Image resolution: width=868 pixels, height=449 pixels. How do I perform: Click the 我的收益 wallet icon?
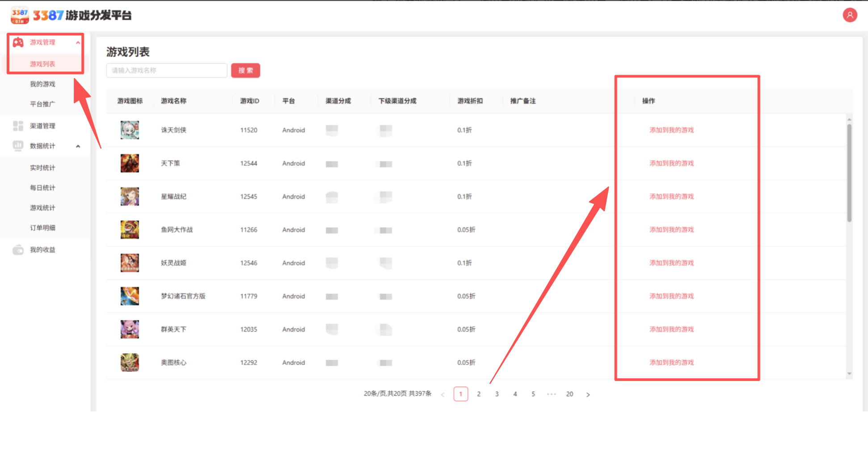tap(18, 250)
